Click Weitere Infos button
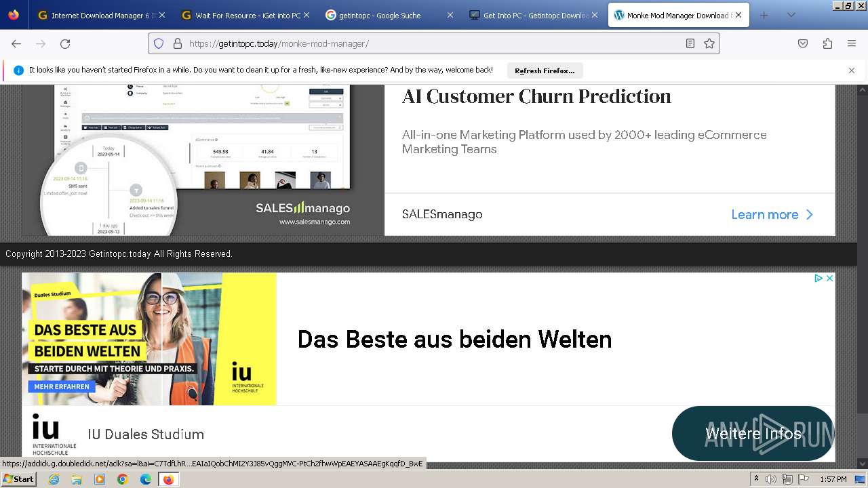868x488 pixels. click(x=753, y=434)
